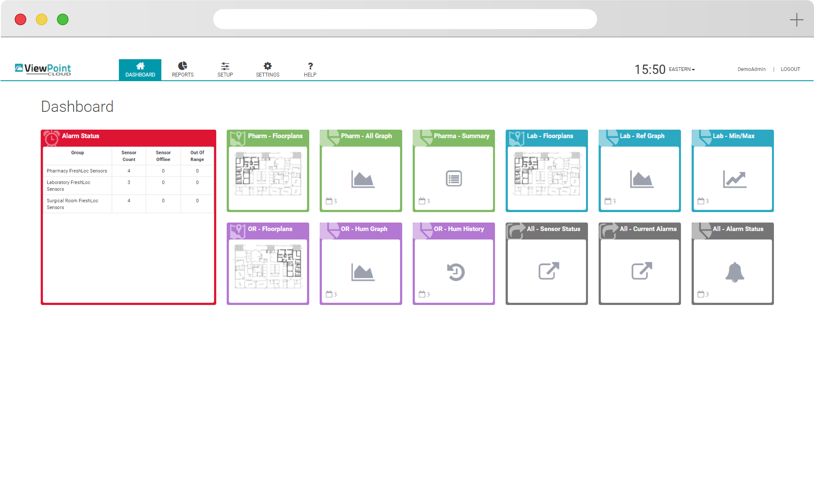The height and width of the screenshot is (504, 814).
Task: Go to the Settings gear tab
Action: 268,70
